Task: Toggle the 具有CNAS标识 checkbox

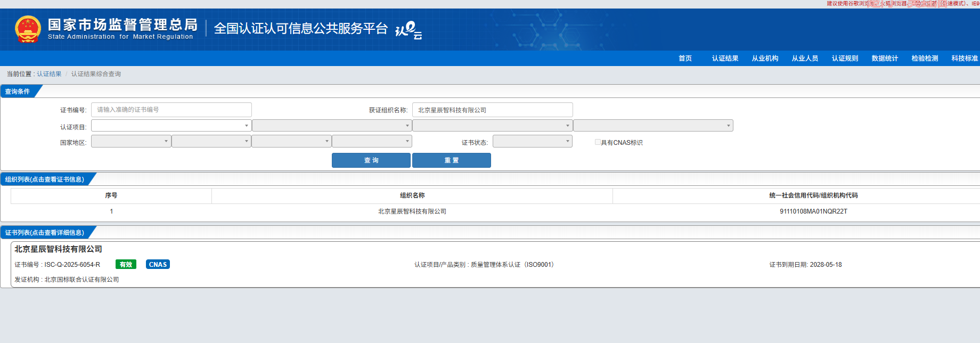Action: (598, 142)
